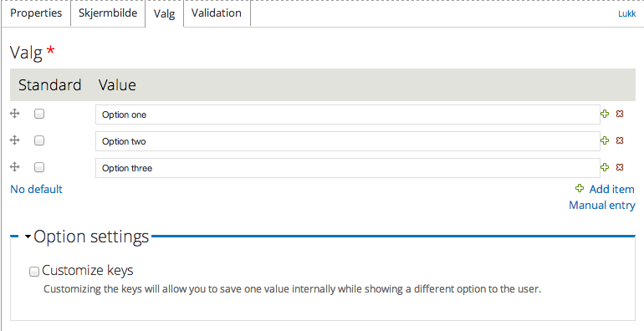Switch to the Properties tab

tap(36, 13)
